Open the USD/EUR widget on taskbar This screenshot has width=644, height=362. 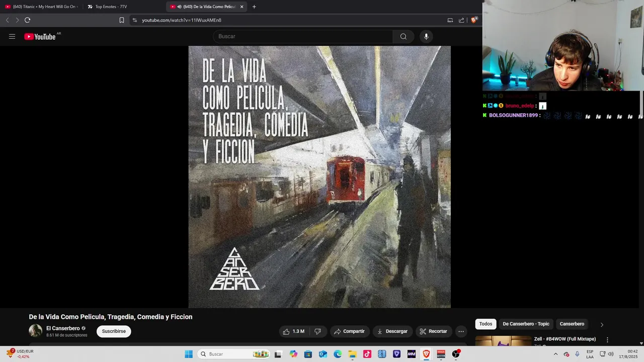pyautogui.click(x=20, y=354)
